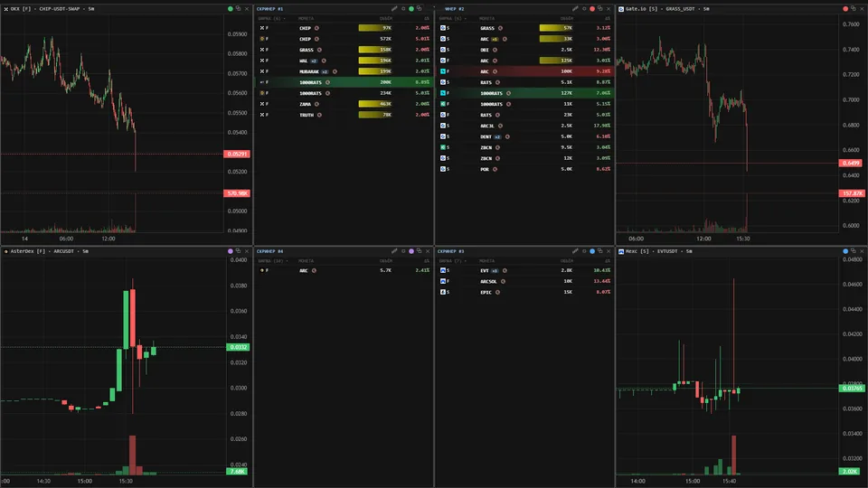Click current price label 0.0332 on ARCUSDT chart
The image size is (868, 488).
pos(238,347)
